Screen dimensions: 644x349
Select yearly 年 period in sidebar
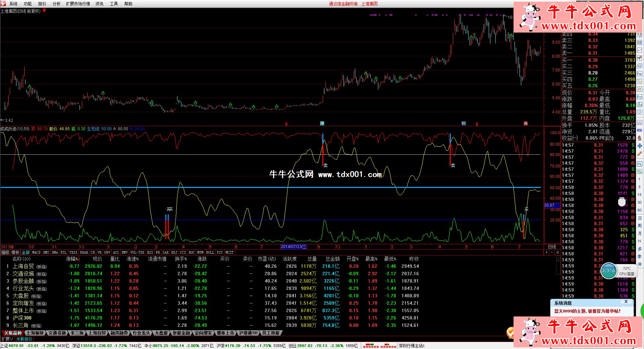(x=640, y=264)
